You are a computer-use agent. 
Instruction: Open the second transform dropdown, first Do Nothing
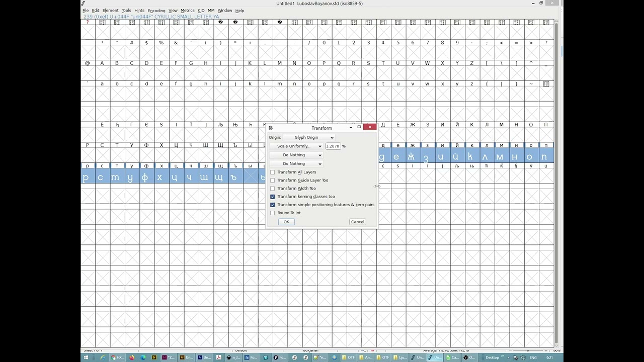[x=296, y=155]
